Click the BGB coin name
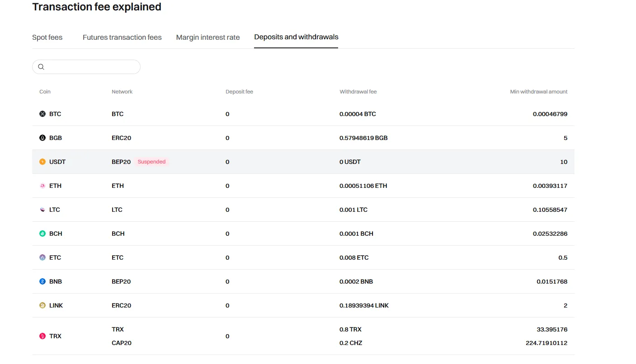This screenshot has height=364, width=636. click(x=56, y=138)
